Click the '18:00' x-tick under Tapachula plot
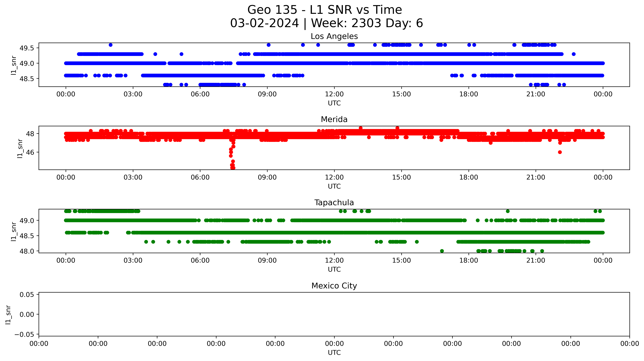Screen dimensions: 644x361 click(x=469, y=261)
